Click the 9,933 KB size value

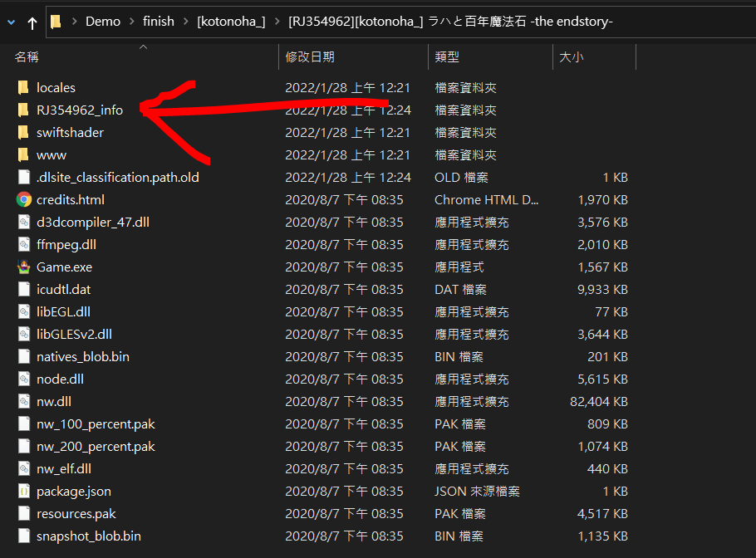click(602, 289)
